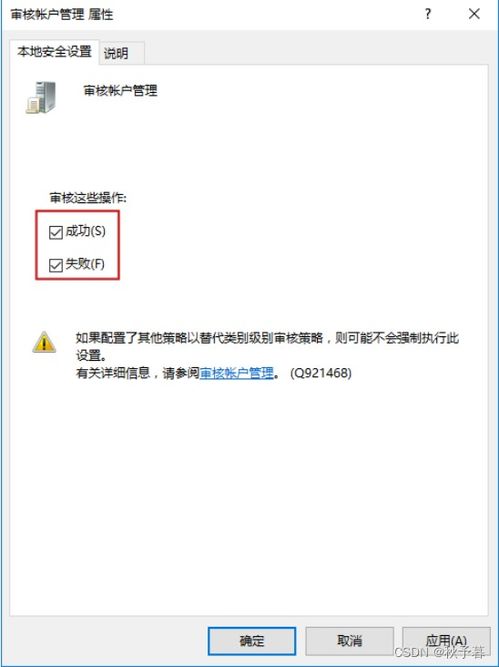Click the question mark help icon
The height and width of the screenshot is (667, 499).
(428, 14)
